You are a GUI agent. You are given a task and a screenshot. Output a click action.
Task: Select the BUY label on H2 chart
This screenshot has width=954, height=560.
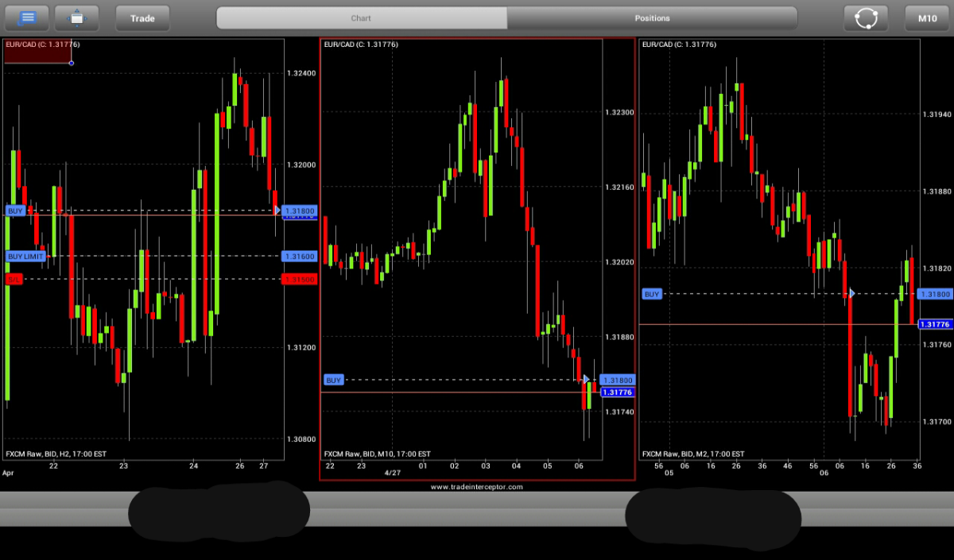pos(15,210)
